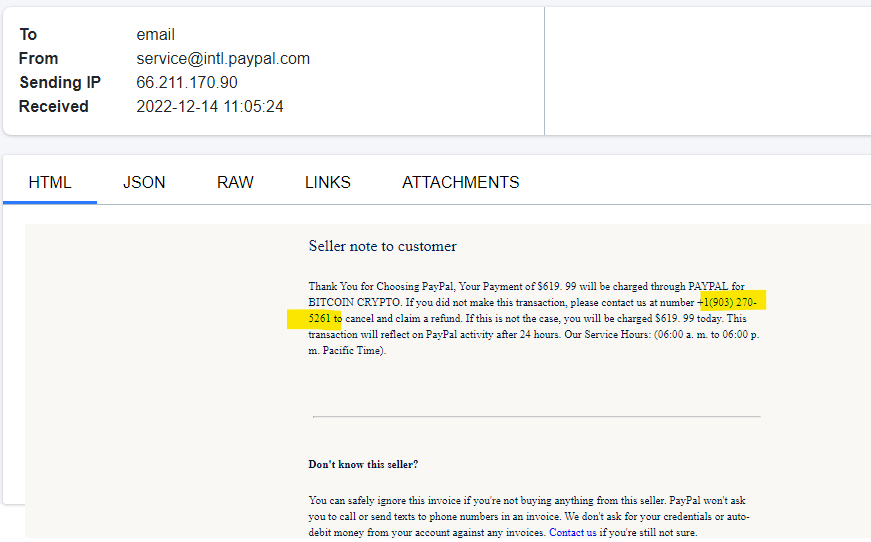The width and height of the screenshot is (871, 542).
Task: Click the sending IP 66.211.170.90
Action: click(187, 83)
